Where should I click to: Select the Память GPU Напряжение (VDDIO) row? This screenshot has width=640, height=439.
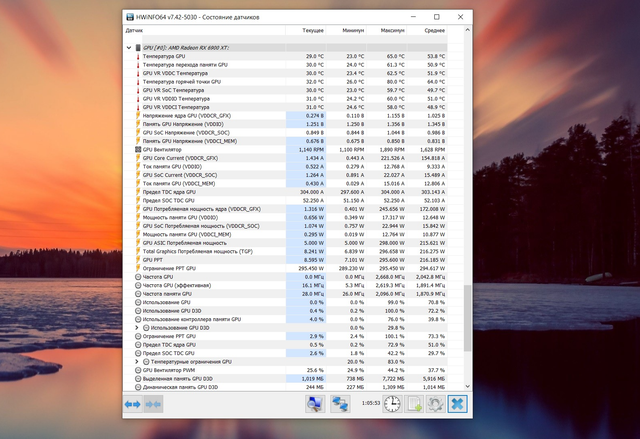point(285,124)
